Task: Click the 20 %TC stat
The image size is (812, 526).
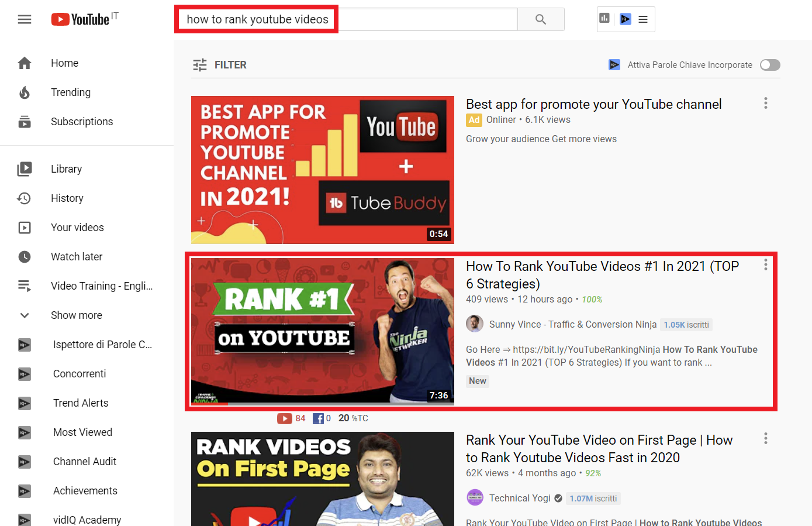Action: [x=353, y=418]
